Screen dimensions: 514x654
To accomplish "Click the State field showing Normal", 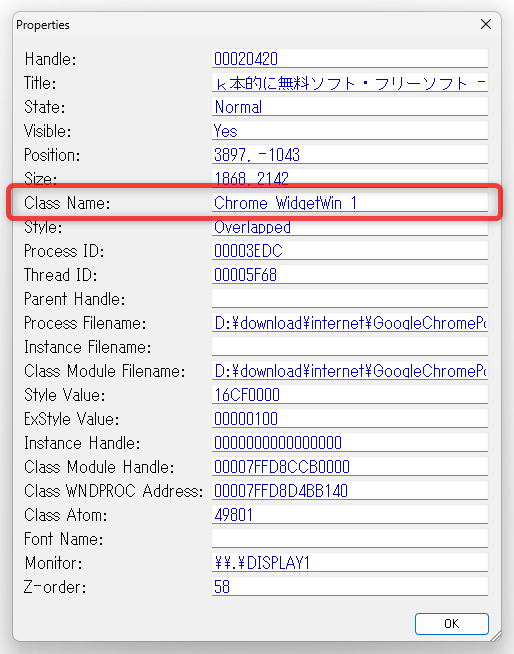I will [350, 107].
